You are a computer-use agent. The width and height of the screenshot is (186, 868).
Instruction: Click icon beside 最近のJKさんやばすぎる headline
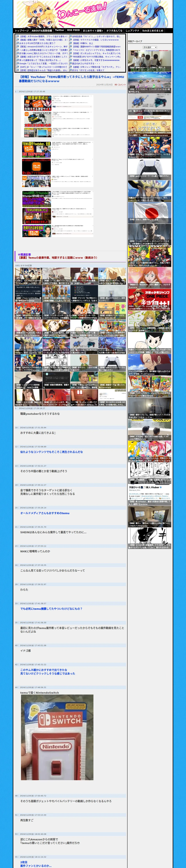tap(70, 63)
